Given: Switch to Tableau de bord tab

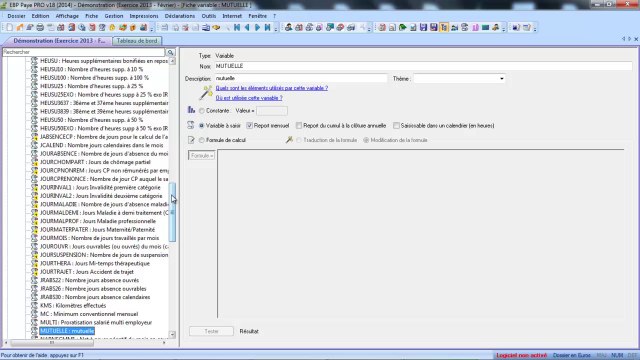Looking at the screenshot, I should 137,41.
